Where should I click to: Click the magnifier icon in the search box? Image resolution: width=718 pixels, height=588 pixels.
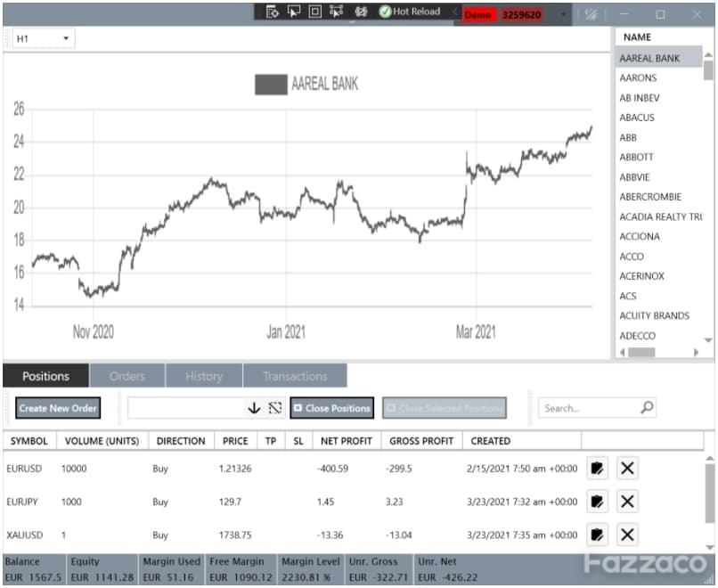pyautogui.click(x=647, y=407)
